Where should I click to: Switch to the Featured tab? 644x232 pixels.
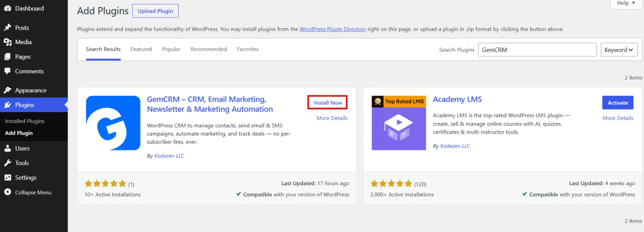[141, 49]
